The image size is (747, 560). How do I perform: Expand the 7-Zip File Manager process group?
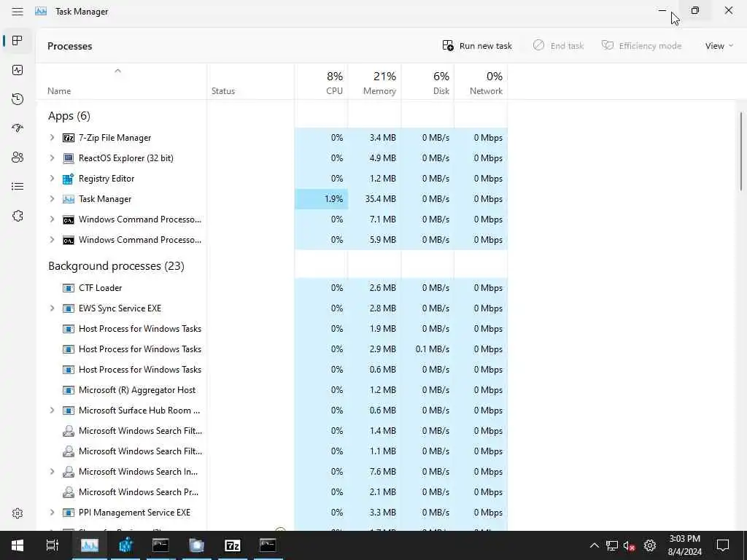[x=53, y=138]
